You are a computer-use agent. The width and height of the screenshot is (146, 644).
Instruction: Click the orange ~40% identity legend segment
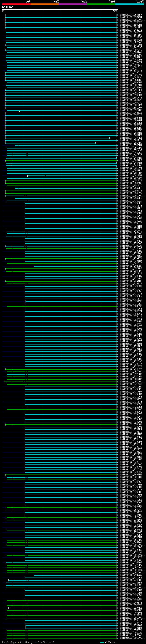[45, 4]
